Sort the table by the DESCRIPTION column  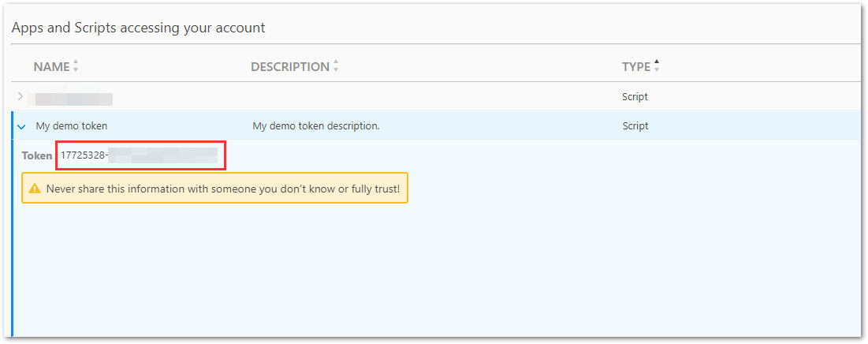tap(295, 67)
